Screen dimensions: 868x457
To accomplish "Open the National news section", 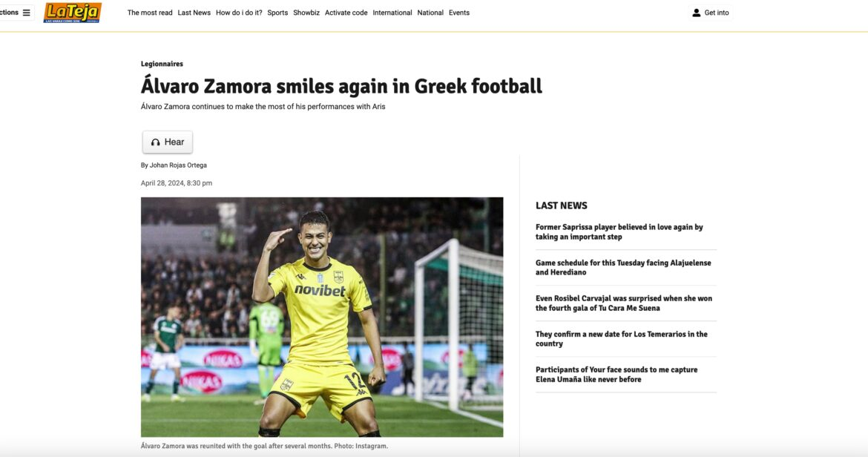I will tap(430, 13).
